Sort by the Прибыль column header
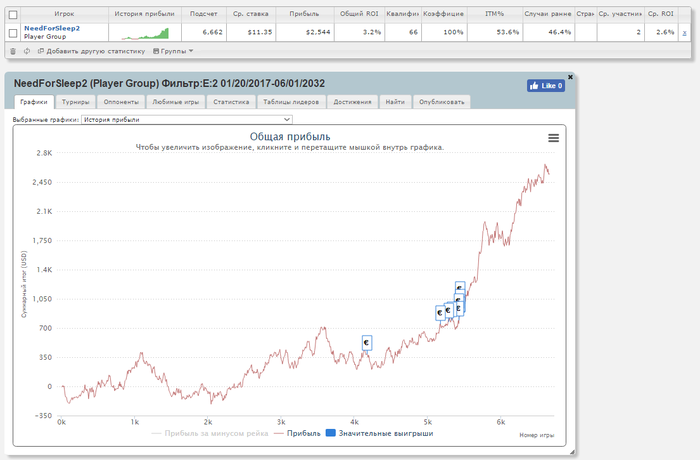This screenshot has height=460, width=700. [x=304, y=14]
